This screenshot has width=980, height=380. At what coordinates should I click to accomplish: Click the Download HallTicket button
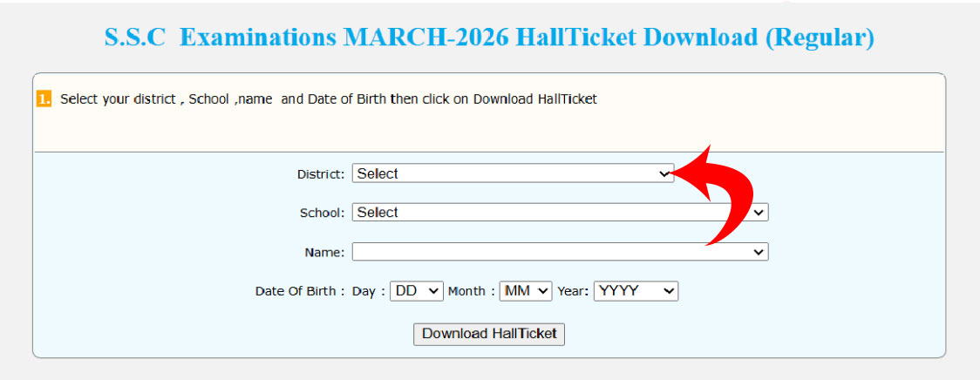point(489,334)
